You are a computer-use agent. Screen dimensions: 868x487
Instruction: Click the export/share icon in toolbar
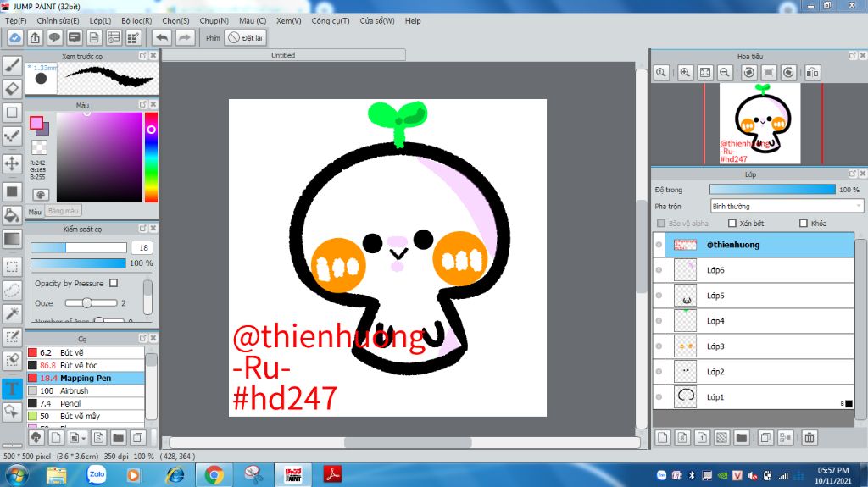click(x=35, y=37)
